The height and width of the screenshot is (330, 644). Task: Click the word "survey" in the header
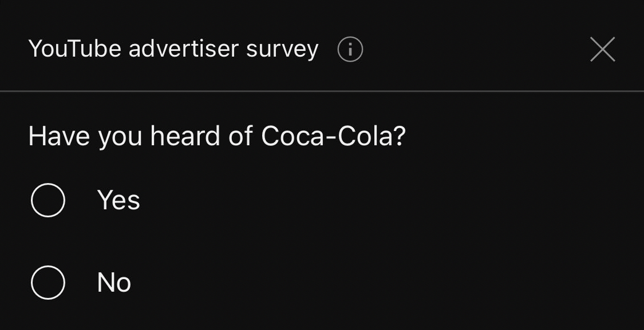[x=282, y=50]
